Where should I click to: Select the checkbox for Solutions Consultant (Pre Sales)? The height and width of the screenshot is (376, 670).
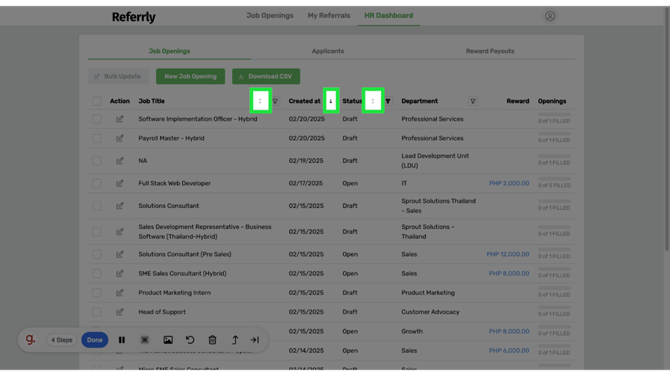coord(97,254)
